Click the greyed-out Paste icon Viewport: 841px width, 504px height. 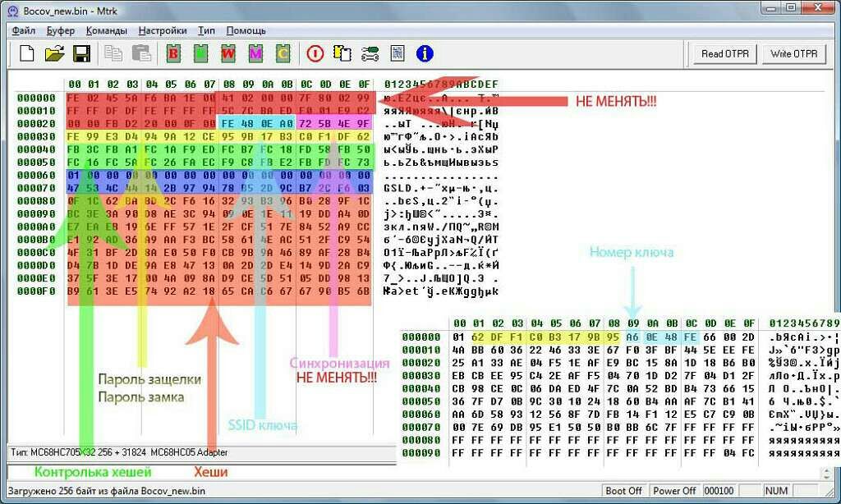point(141,53)
